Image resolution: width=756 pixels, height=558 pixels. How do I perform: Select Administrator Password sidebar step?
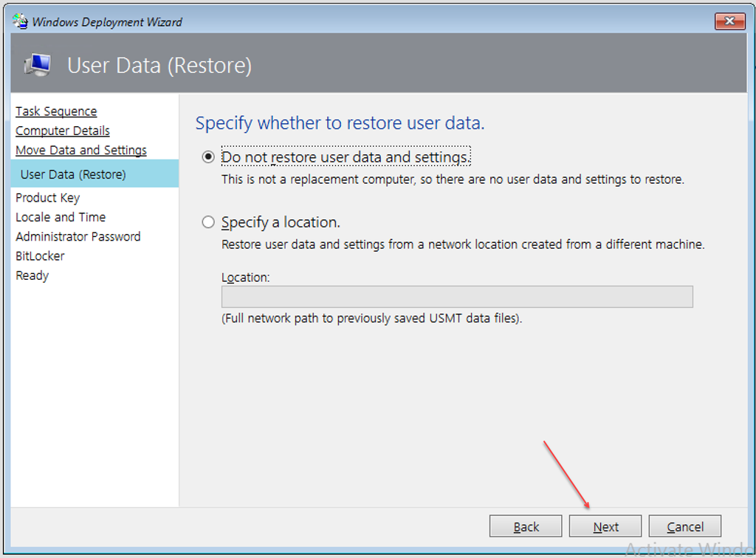[x=78, y=237]
